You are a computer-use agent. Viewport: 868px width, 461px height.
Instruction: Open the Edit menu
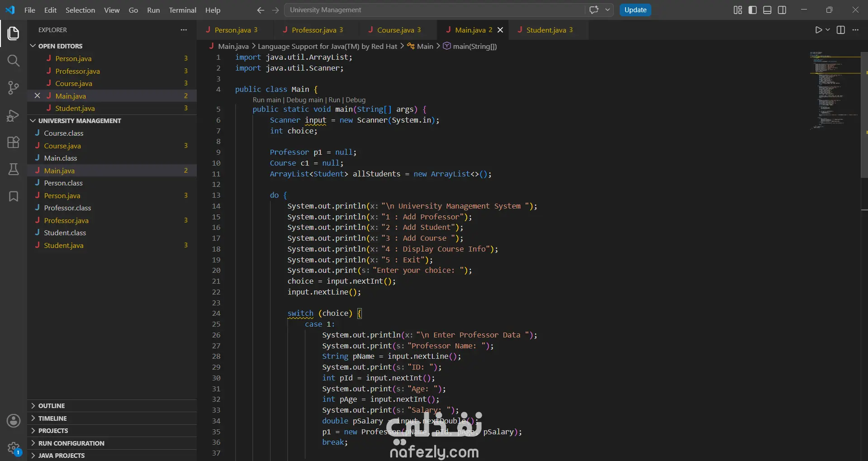[x=50, y=10]
